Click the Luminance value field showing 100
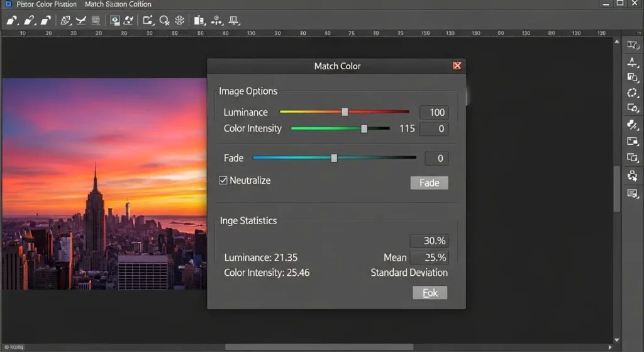644x352 pixels. [433, 113]
